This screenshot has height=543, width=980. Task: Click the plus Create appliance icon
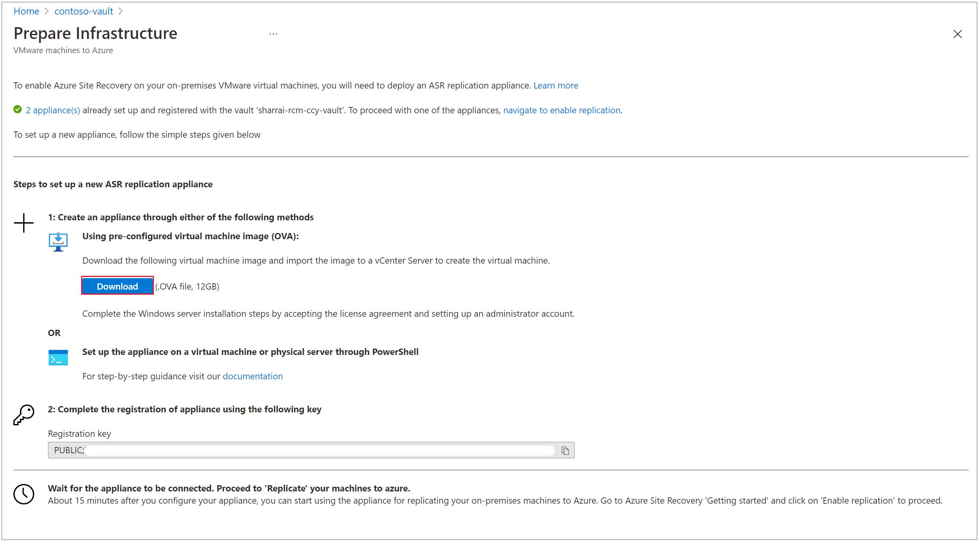24,223
